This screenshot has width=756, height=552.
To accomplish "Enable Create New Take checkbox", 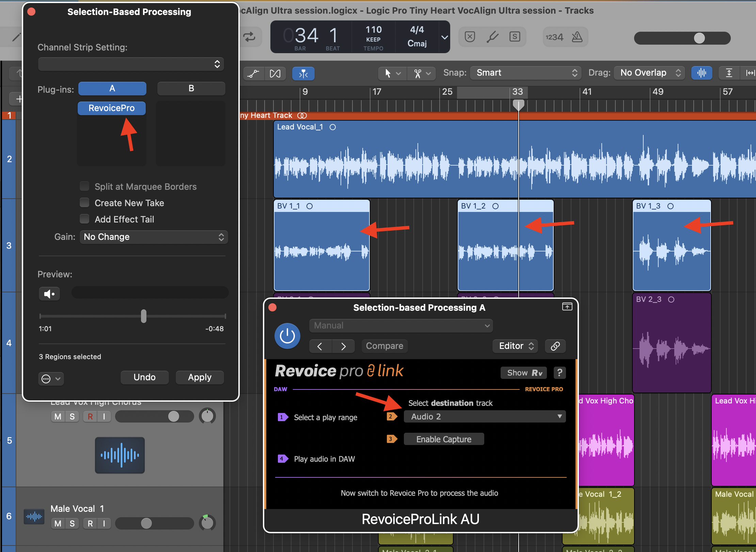I will 84,203.
